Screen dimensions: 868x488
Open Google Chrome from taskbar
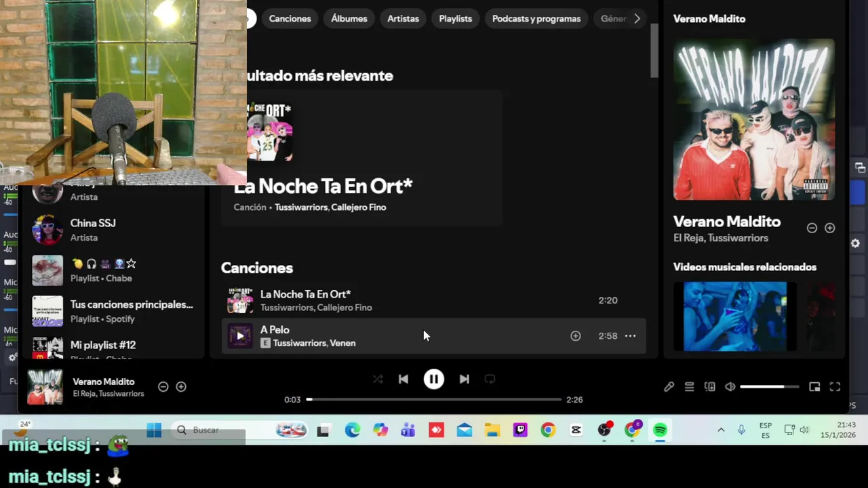tap(548, 430)
